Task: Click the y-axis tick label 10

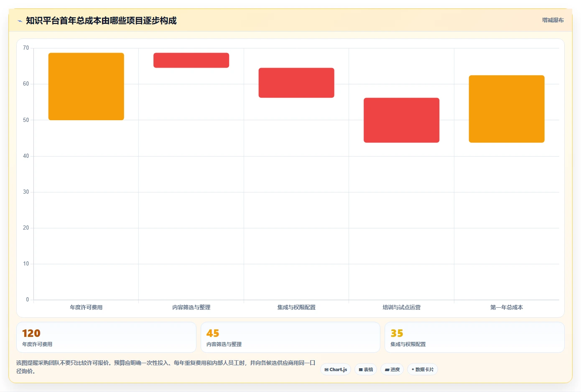Action: click(x=26, y=264)
